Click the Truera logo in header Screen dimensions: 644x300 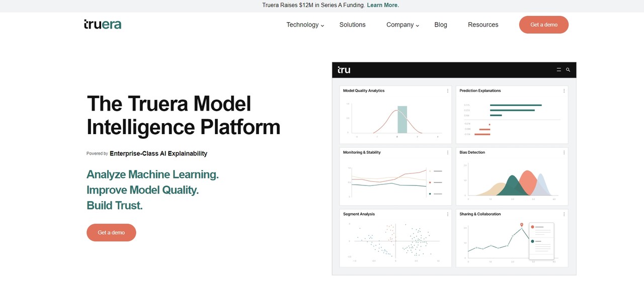103,24
